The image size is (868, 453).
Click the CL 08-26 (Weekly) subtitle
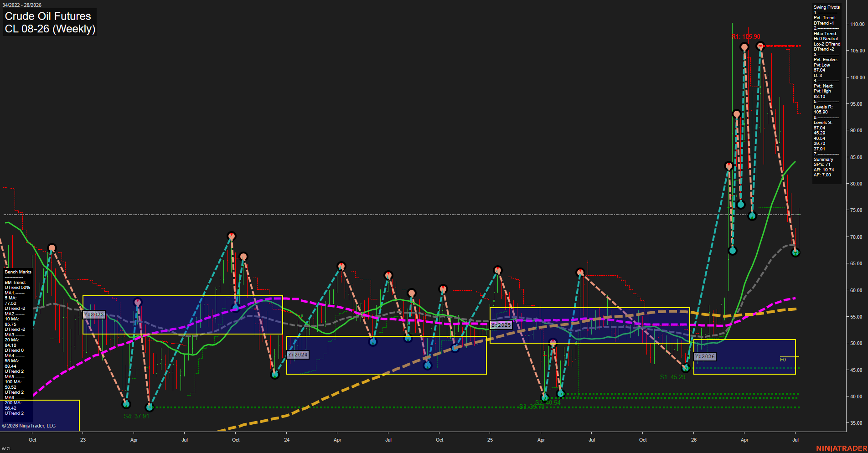point(50,29)
